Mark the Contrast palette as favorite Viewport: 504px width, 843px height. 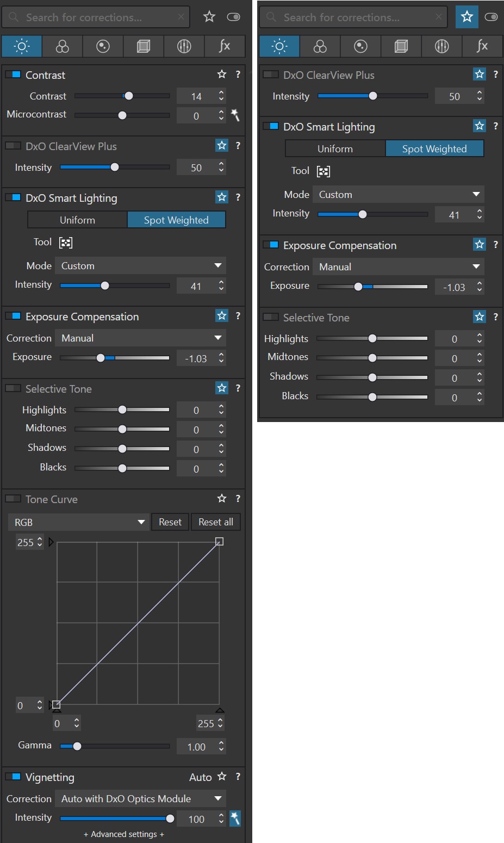click(222, 75)
